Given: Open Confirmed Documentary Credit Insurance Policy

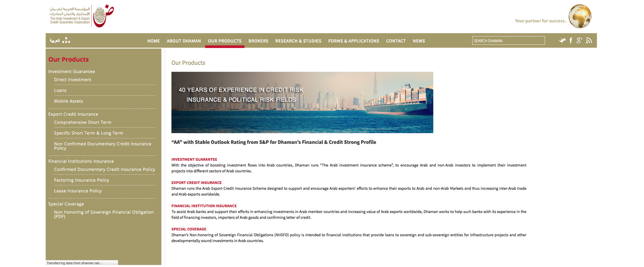Looking at the screenshot, I should 105,170.
